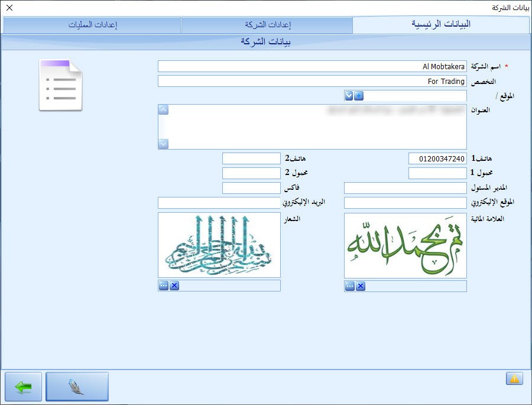This screenshot has height=405, width=532.
Task: Click the هاتف2 phone field
Action: [251, 158]
